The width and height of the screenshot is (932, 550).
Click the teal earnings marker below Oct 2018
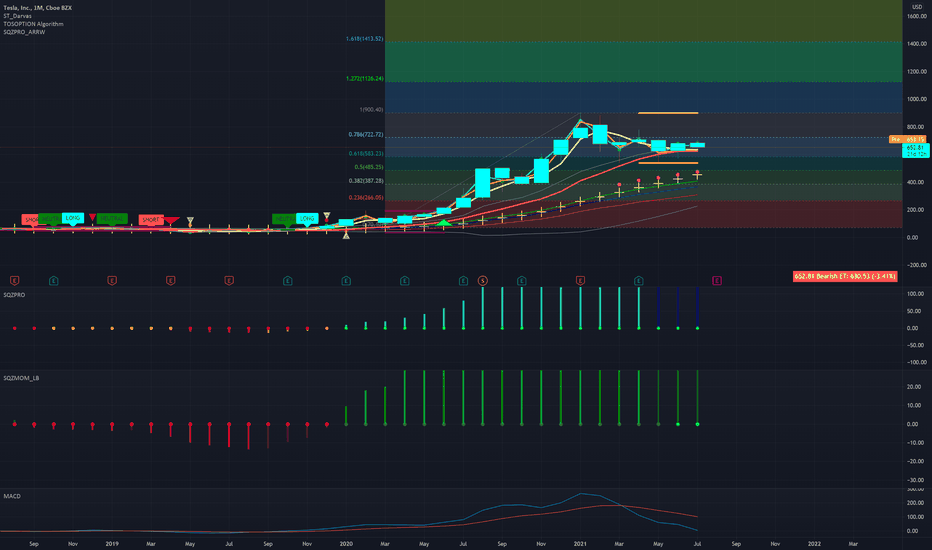pyautogui.click(x=53, y=281)
